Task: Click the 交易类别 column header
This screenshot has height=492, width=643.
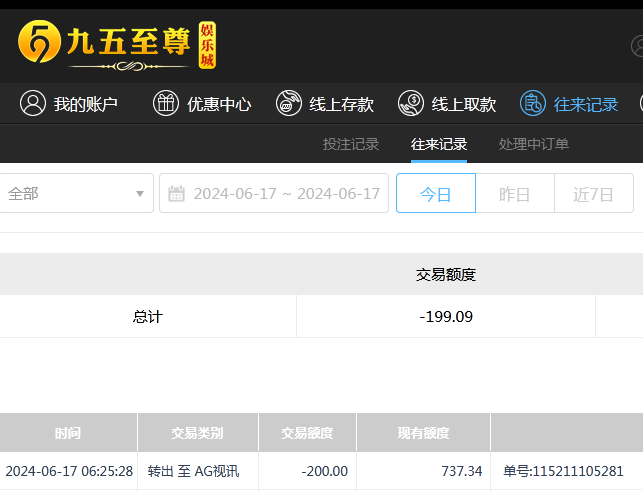Action: 198,433
